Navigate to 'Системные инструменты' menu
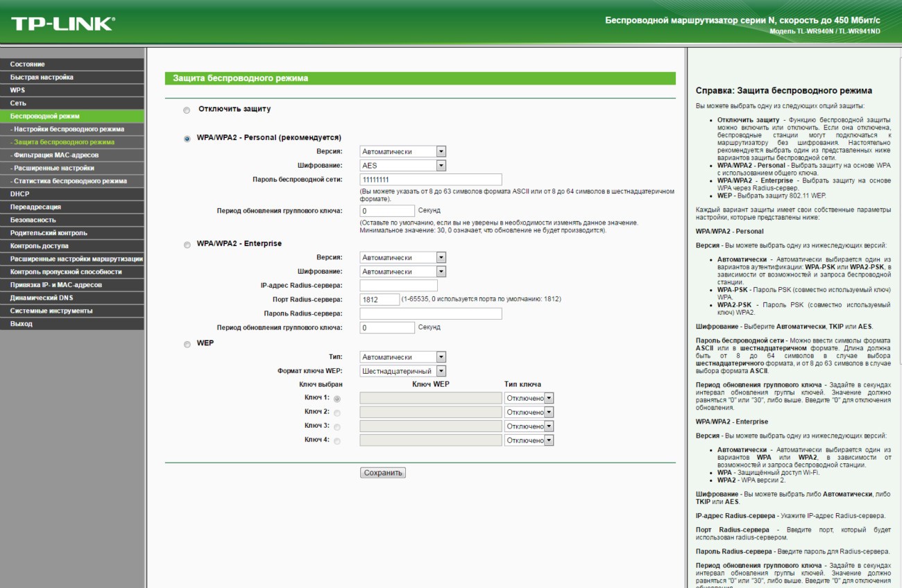902x588 pixels. pos(51,311)
